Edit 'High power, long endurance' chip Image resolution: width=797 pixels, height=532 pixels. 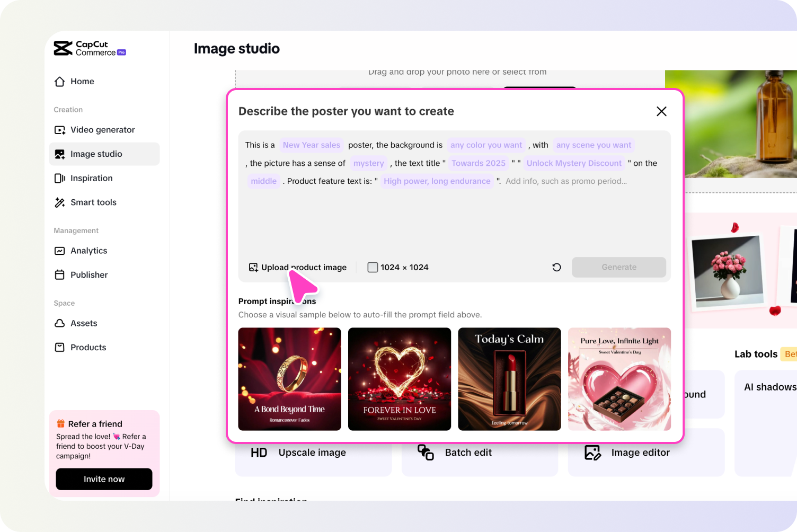pyautogui.click(x=437, y=181)
